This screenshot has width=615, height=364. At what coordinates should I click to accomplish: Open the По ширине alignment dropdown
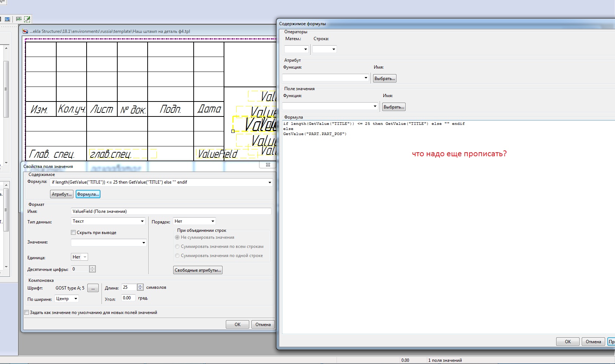(67, 299)
